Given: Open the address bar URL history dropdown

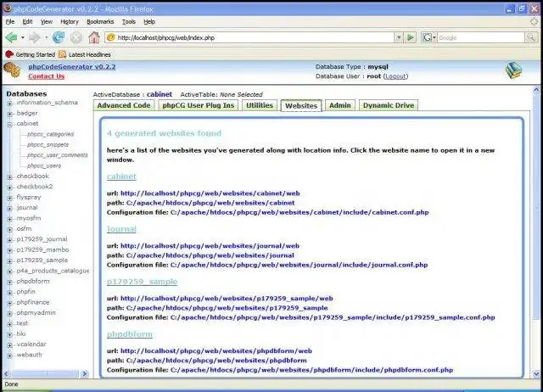Looking at the screenshot, I should point(399,37).
